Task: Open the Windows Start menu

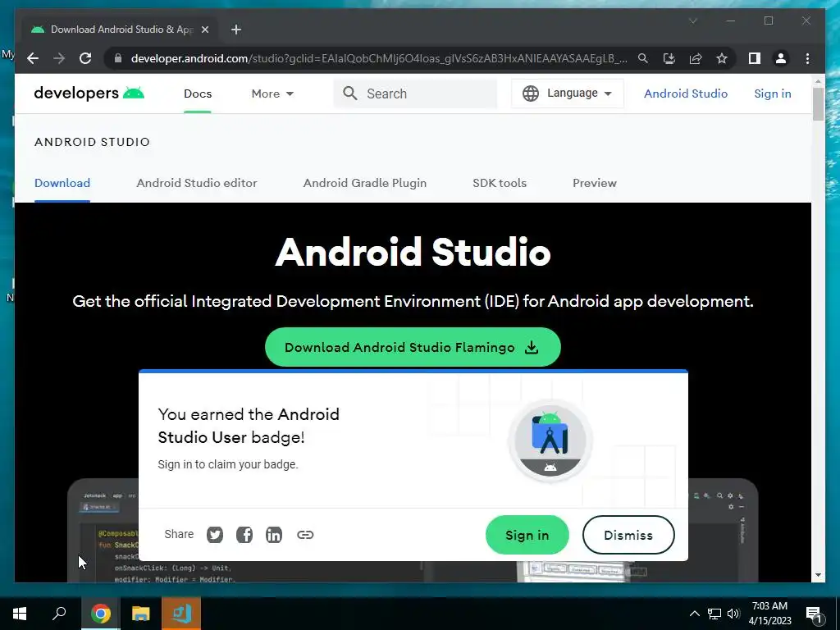Action: (20, 614)
